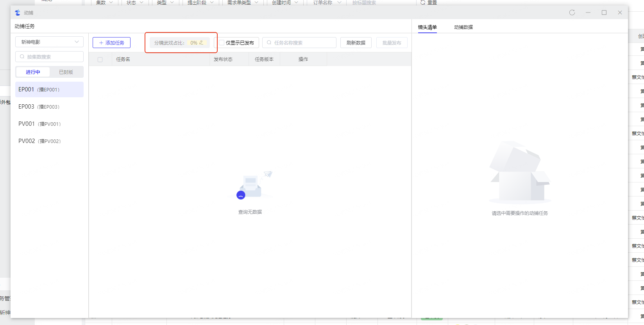Screen dimensions: 644x325
Task: Minimize the 动捕 window
Action: click(x=588, y=12)
